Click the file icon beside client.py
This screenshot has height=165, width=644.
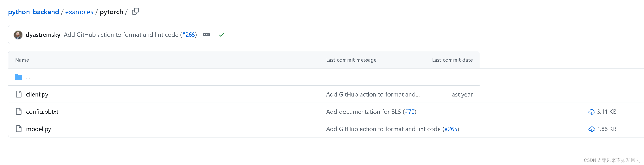[19, 94]
